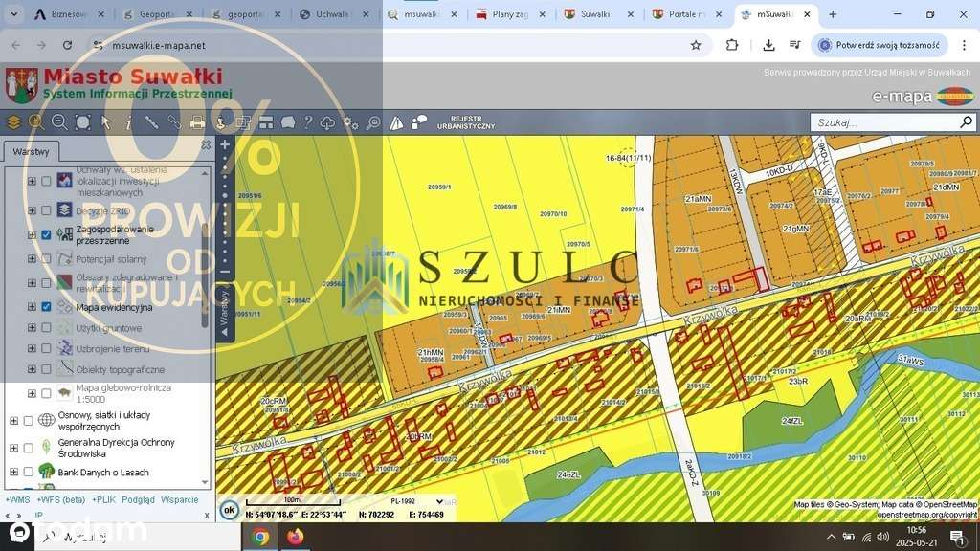Select the zoom-in magnifier tool
The height and width of the screenshot is (551, 980).
click(x=36, y=122)
